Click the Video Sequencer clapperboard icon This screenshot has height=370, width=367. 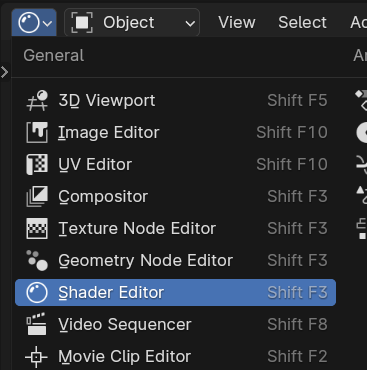[37, 324]
